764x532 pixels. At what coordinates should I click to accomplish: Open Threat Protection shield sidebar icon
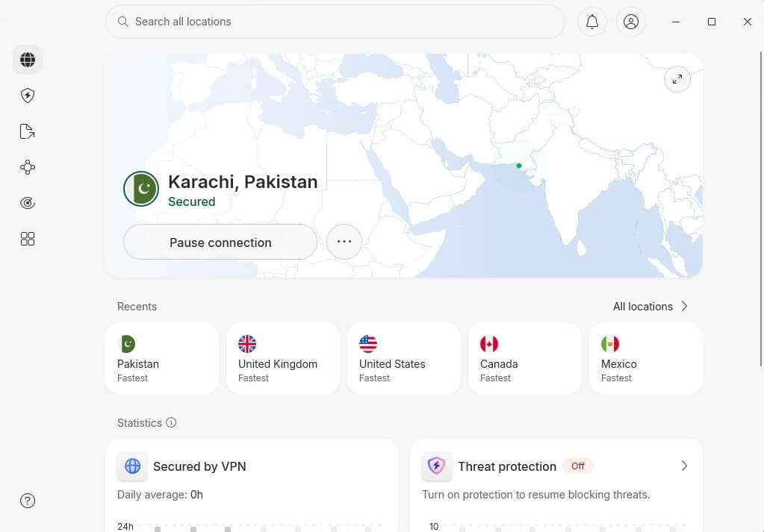click(28, 96)
